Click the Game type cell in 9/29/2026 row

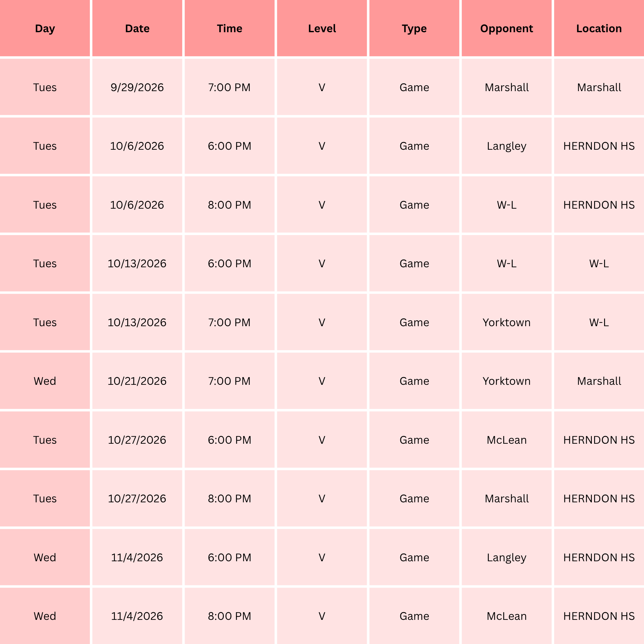414,87
